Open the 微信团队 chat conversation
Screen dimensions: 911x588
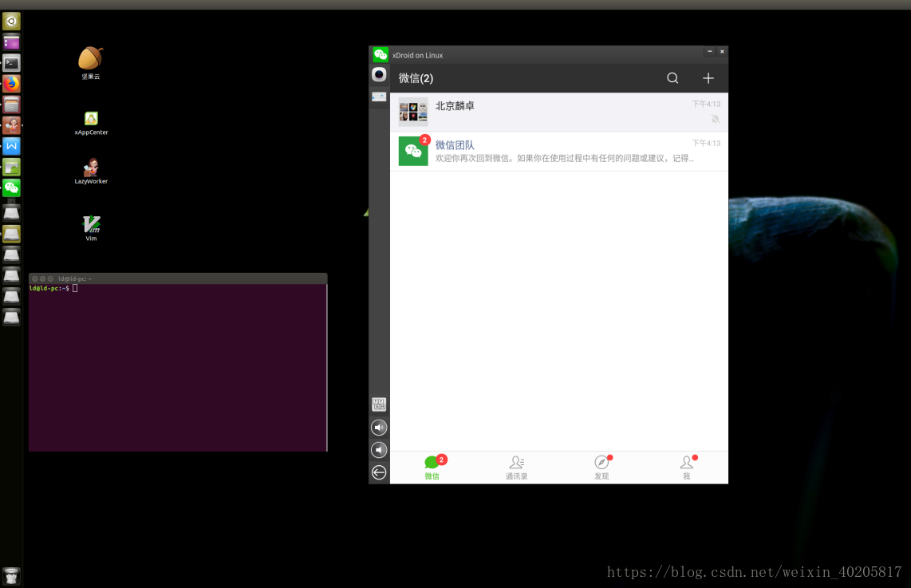pos(559,151)
